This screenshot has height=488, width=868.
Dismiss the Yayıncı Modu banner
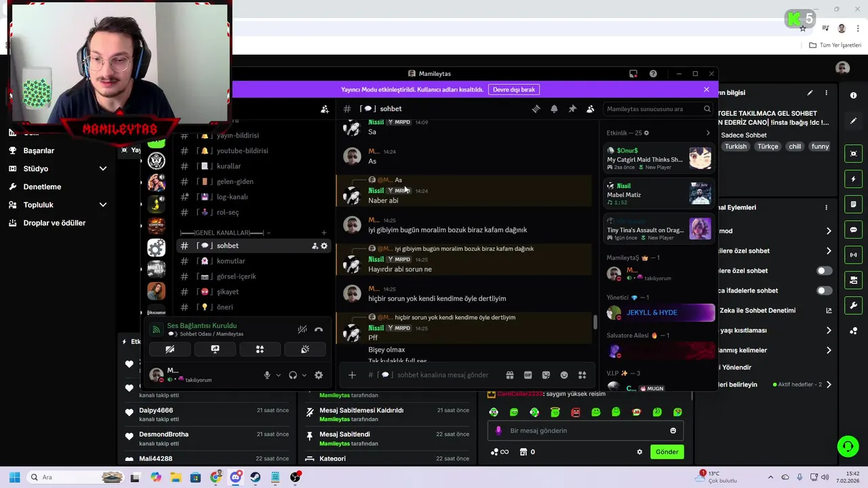[707, 89]
